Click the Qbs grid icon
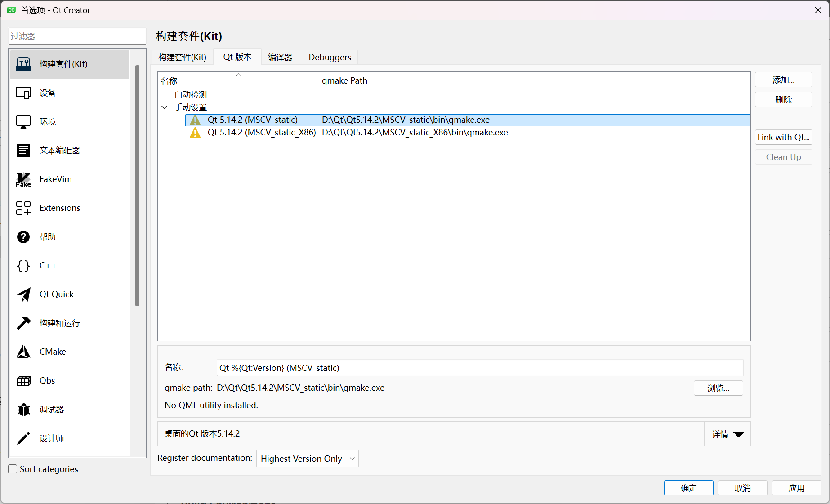The image size is (830, 504). coord(23,381)
